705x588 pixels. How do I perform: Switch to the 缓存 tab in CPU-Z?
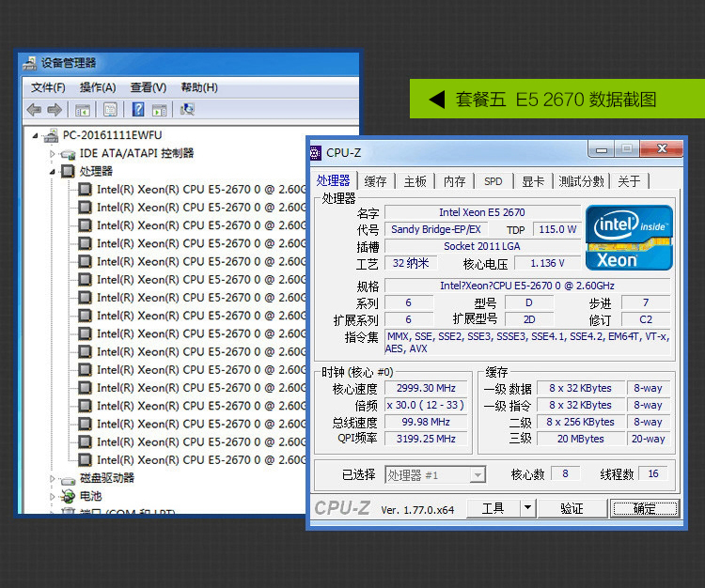(375, 181)
